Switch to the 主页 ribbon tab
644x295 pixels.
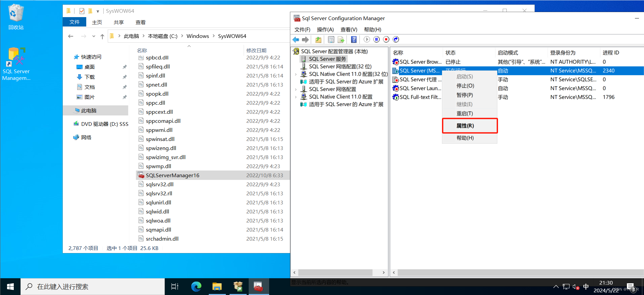click(x=97, y=22)
